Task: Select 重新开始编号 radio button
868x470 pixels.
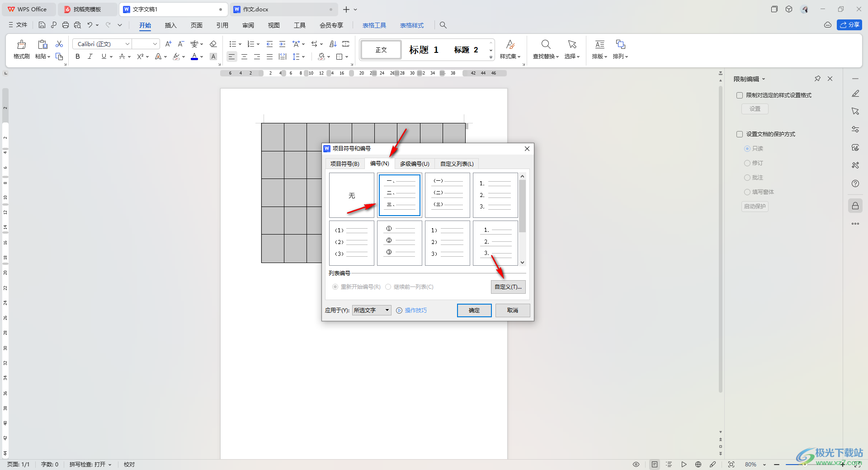Action: point(335,287)
